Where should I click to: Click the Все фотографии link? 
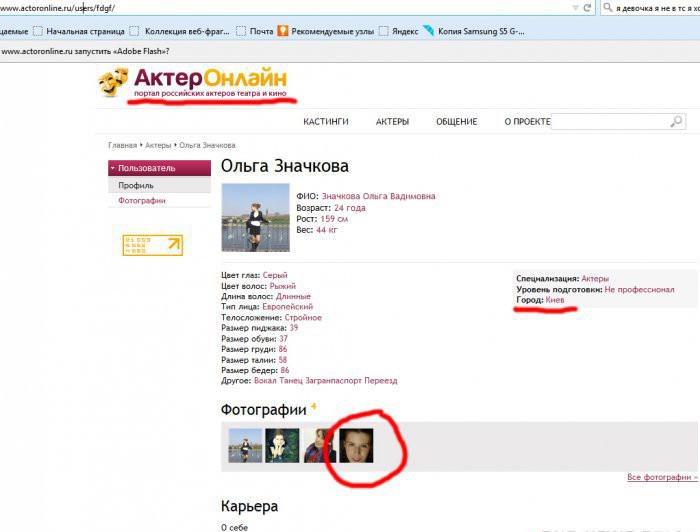[x=662, y=477]
